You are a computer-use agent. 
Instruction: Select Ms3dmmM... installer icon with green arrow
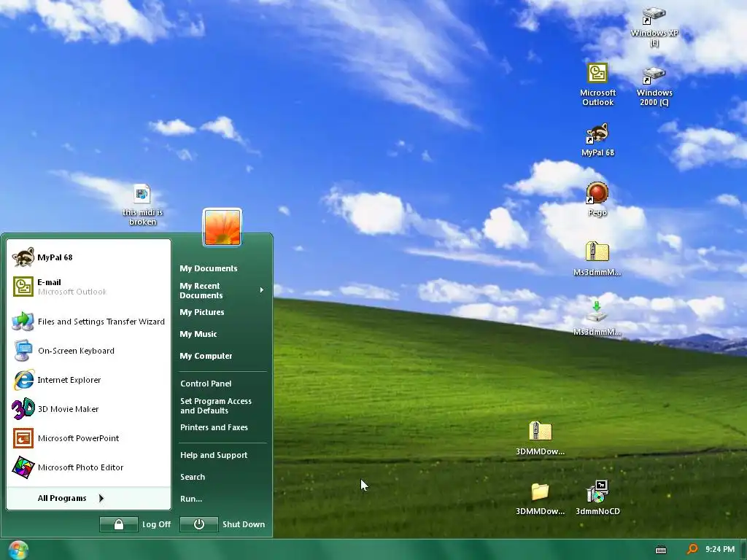coord(597,318)
